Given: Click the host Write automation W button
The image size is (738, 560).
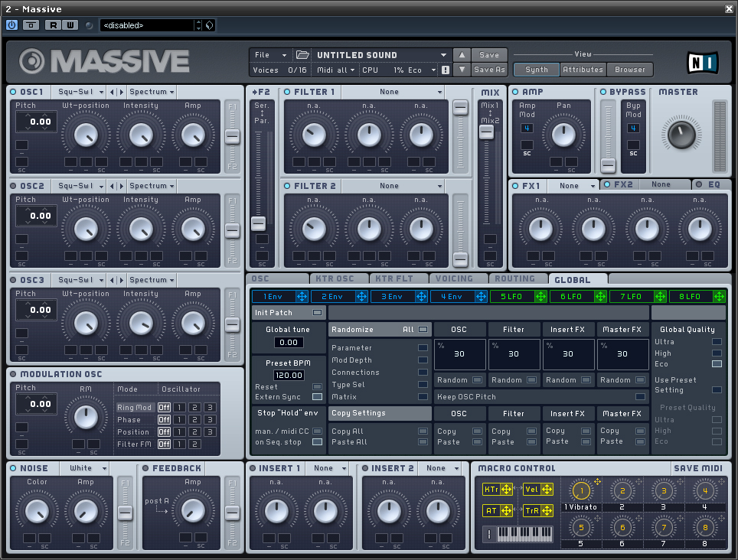Looking at the screenshot, I should pyautogui.click(x=70, y=25).
